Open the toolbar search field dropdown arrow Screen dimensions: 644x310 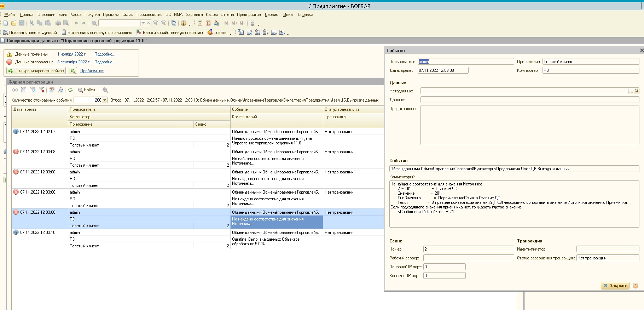tap(143, 23)
